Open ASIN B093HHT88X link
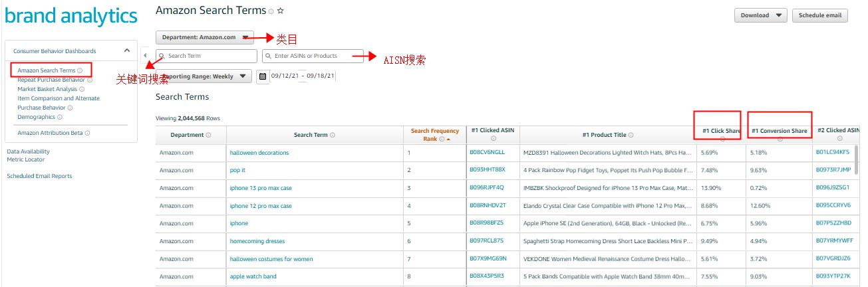Viewport: 868px width, 287px height. pos(488,169)
